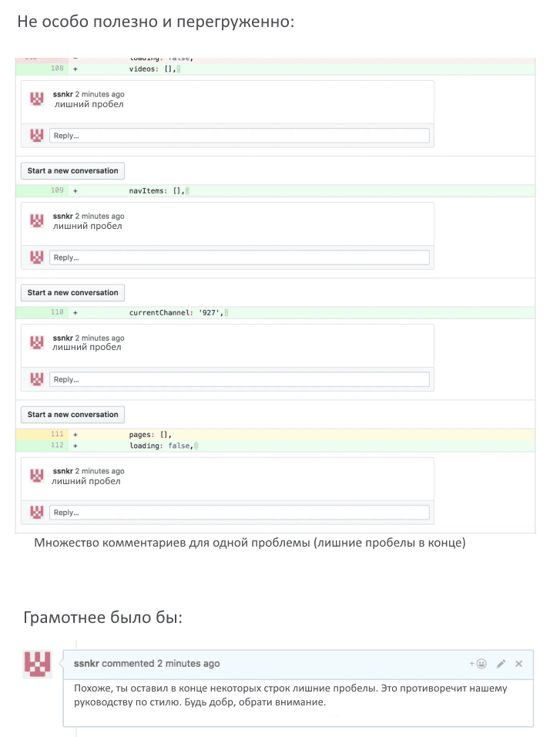The height and width of the screenshot is (737, 560).
Task: Focus the Reply field below the videos comment
Action: pyautogui.click(x=239, y=136)
